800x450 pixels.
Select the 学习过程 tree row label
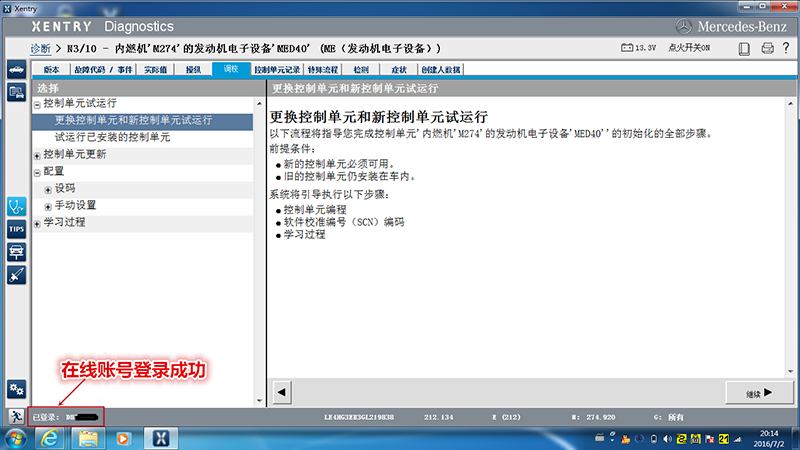pos(64,222)
